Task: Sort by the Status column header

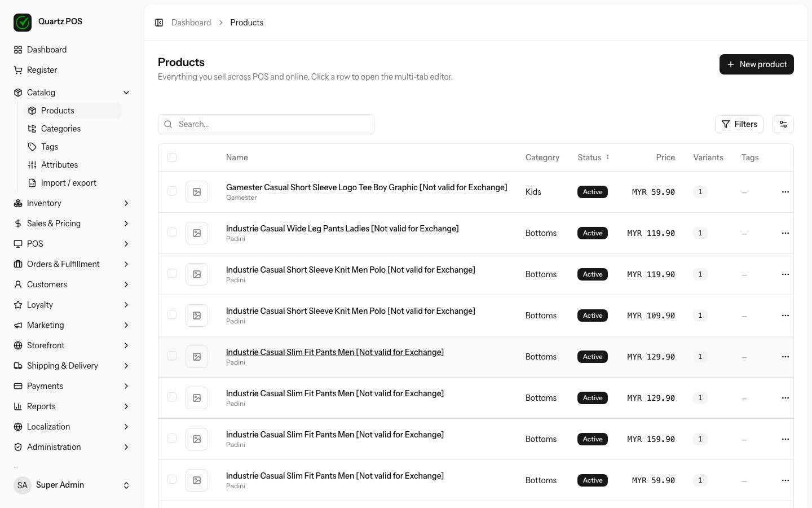Action: pos(594,157)
